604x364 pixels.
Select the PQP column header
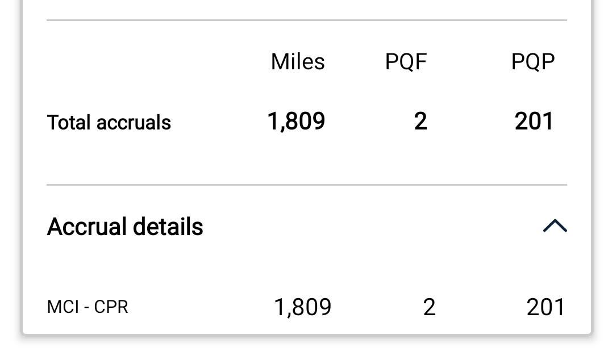point(533,62)
